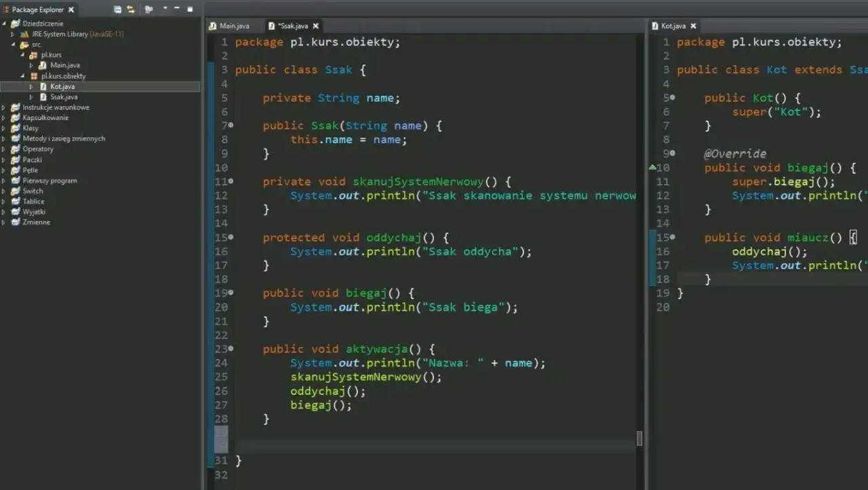The width and height of the screenshot is (868, 490).
Task: Collapse the pl.kurs.obiekty package
Action: point(22,76)
